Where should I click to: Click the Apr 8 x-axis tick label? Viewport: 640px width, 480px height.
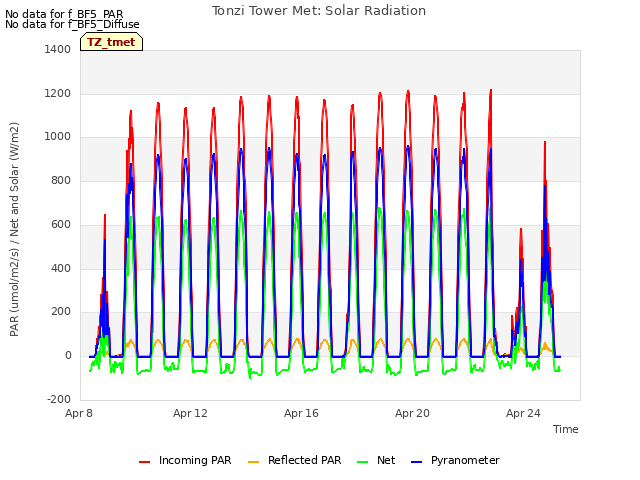79,413
